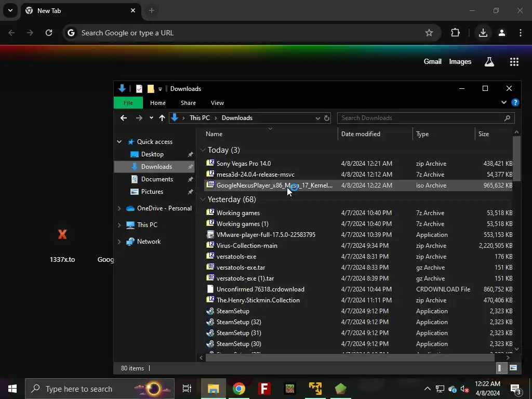The height and width of the screenshot is (399, 532).
Task: Open the Windows Start menu
Action: coord(12,389)
